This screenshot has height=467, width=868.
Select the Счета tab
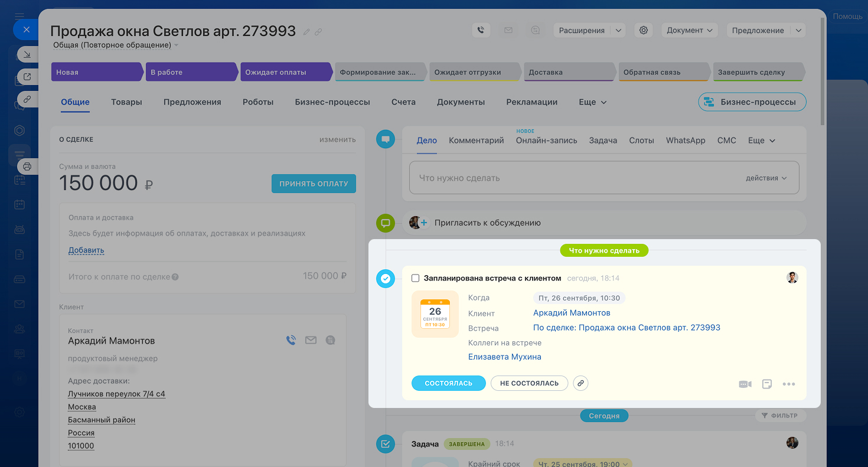coord(403,102)
